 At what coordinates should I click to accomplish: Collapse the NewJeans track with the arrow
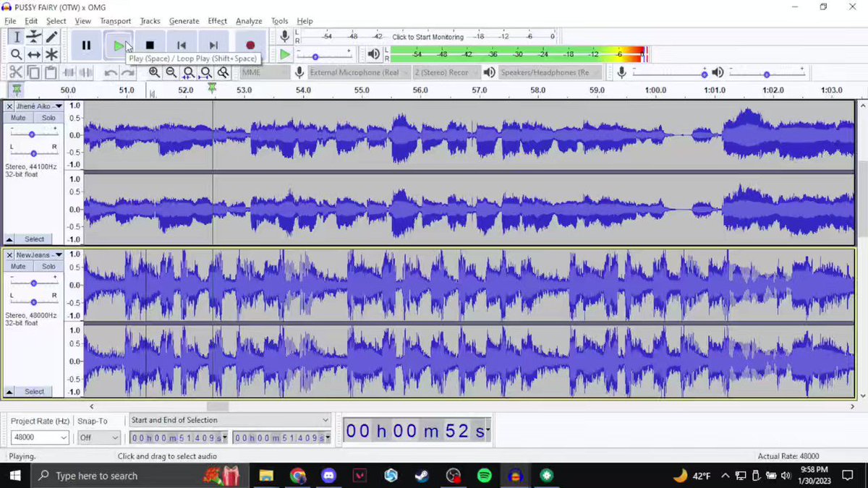click(9, 392)
